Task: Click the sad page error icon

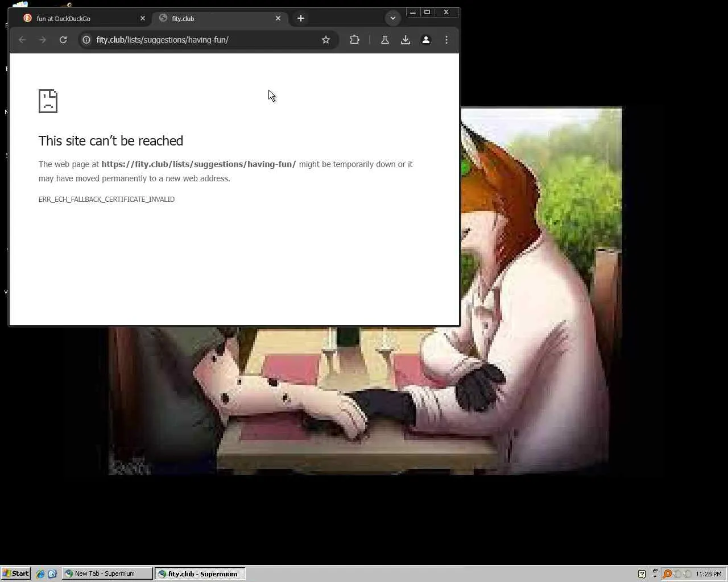Action: pyautogui.click(x=48, y=101)
